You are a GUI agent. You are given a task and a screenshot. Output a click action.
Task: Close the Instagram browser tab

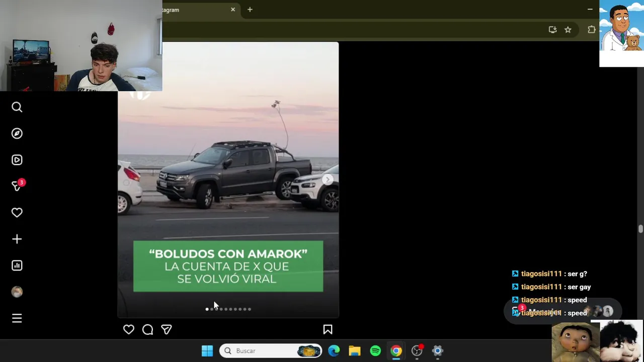[x=233, y=10]
